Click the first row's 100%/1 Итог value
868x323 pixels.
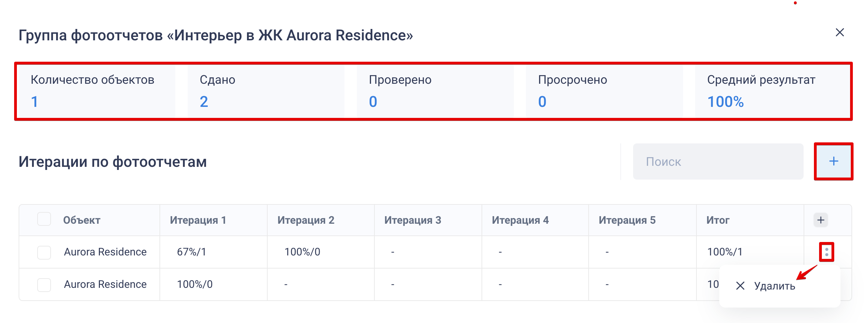725,252
